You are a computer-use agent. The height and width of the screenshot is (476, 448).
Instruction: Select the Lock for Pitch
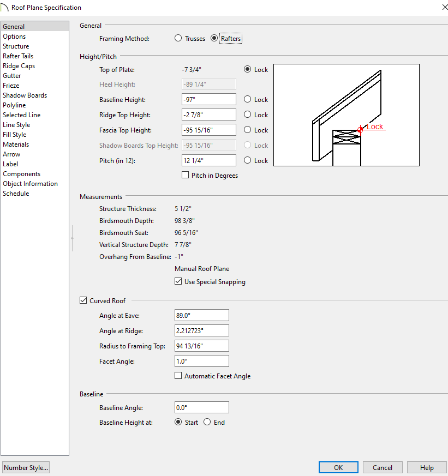(x=248, y=161)
